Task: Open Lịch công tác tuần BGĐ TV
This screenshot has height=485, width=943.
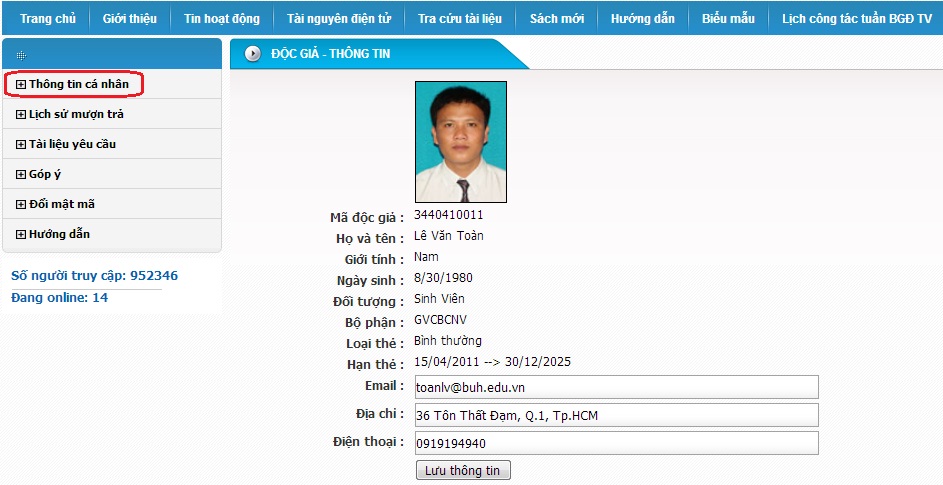Action: (857, 19)
